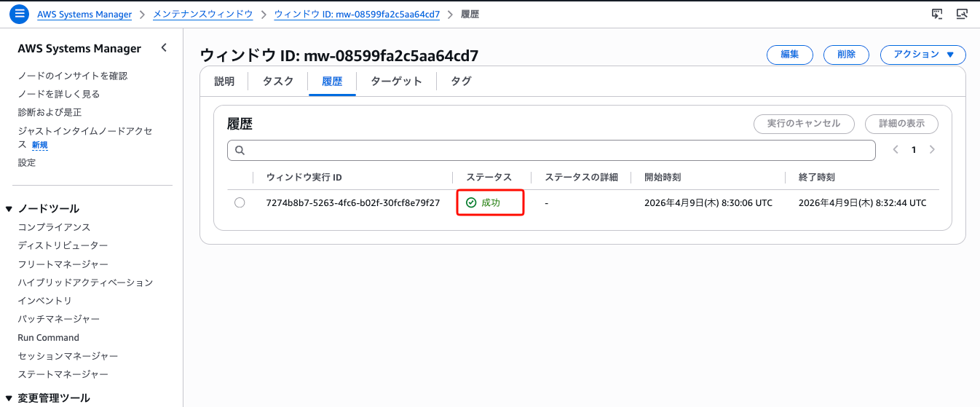The width and height of the screenshot is (980, 407).
Task: Collapse the 変更管理ツール section
Action: click(x=9, y=398)
